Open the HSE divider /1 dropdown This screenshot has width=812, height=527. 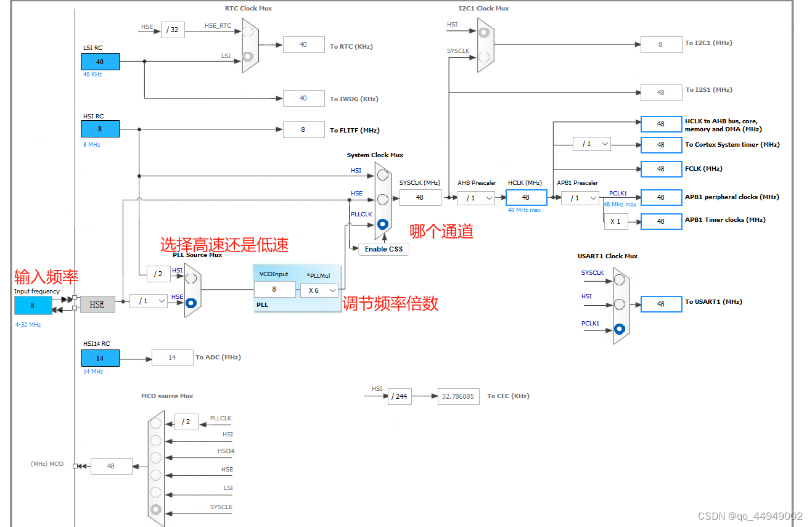(x=149, y=301)
